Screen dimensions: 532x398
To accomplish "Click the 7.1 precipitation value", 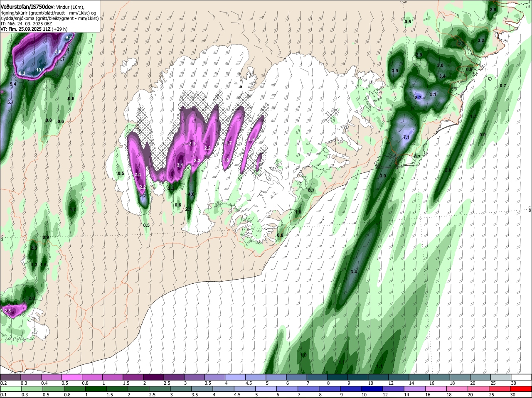I will click(406, 137).
